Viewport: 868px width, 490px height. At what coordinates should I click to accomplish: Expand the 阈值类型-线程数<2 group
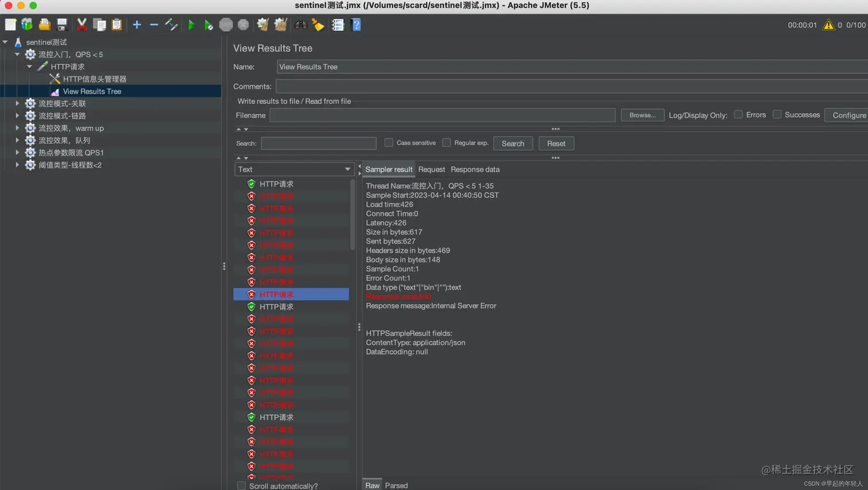(x=17, y=165)
